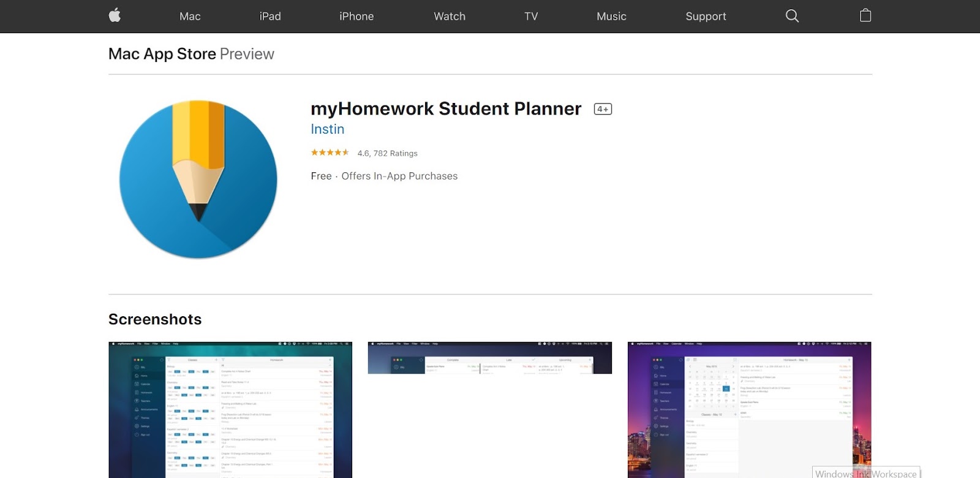
Task: Click the '4.6, 782 Ratings' text
Action: pyautogui.click(x=388, y=153)
